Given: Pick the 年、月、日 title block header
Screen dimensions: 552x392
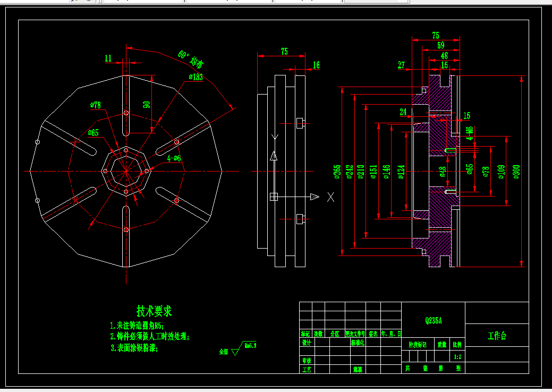Looking at the screenshot, I should (x=391, y=334).
